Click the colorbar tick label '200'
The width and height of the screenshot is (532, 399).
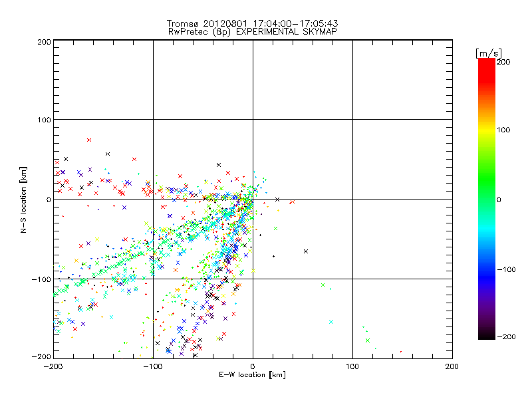point(503,62)
